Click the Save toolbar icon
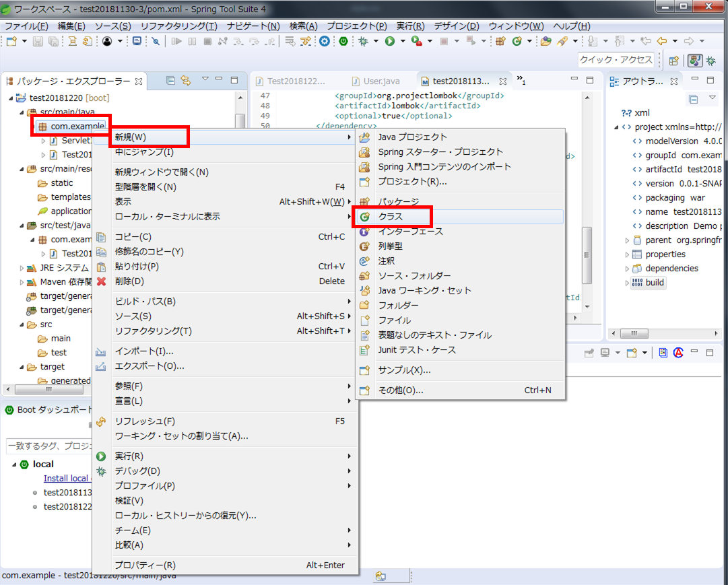 pos(37,42)
